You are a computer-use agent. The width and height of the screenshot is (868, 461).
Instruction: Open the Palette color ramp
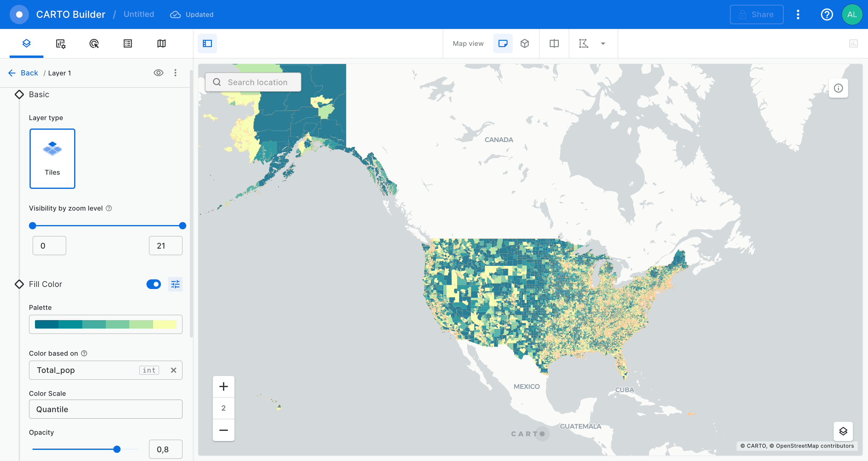click(105, 324)
